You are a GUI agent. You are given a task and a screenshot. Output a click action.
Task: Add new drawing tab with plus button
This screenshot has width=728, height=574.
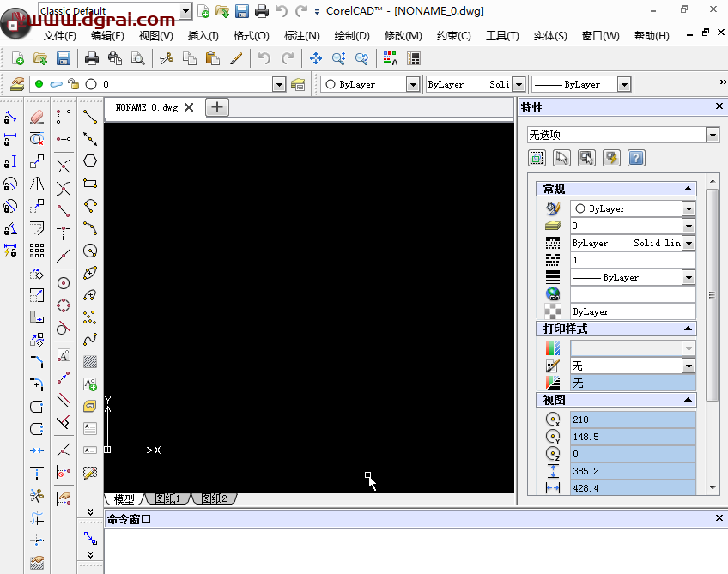click(217, 107)
